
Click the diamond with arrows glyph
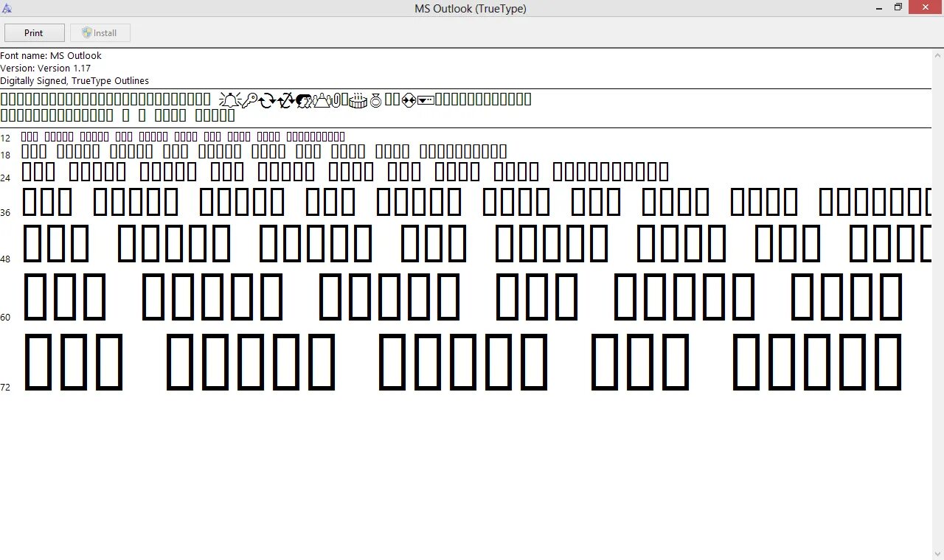coord(409,100)
